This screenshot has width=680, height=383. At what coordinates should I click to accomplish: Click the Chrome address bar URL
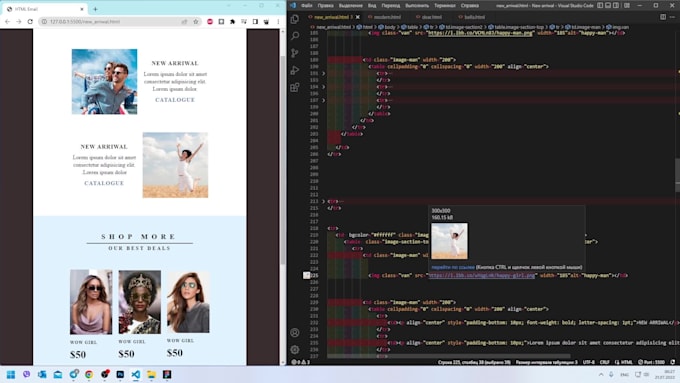tap(85, 21)
